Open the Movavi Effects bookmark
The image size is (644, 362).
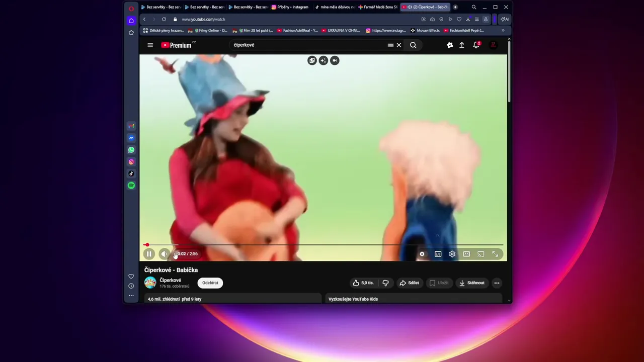coord(425,30)
